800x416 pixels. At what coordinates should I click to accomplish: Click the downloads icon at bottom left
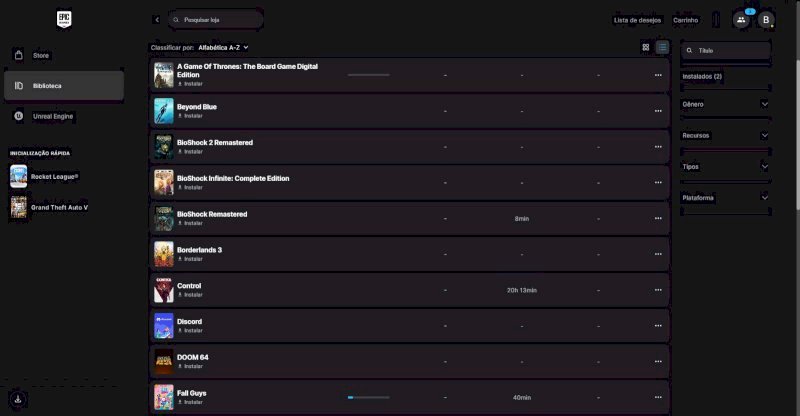(x=19, y=398)
